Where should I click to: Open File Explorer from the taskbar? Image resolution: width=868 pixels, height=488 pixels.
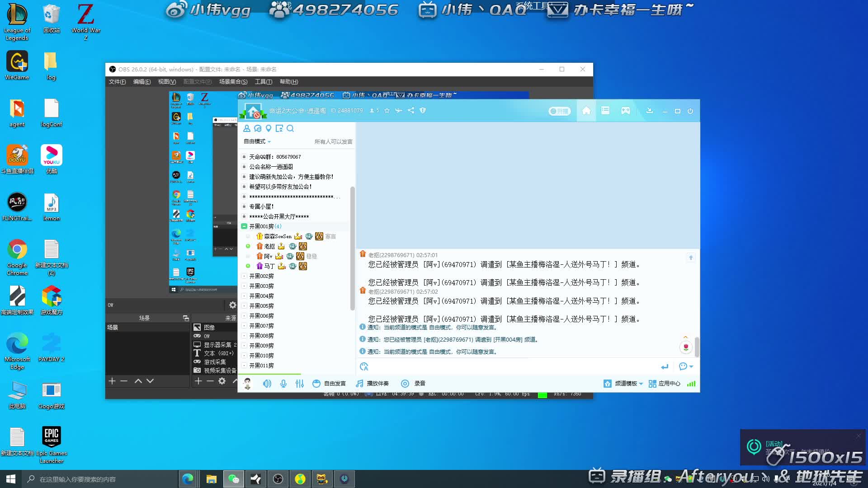click(211, 479)
